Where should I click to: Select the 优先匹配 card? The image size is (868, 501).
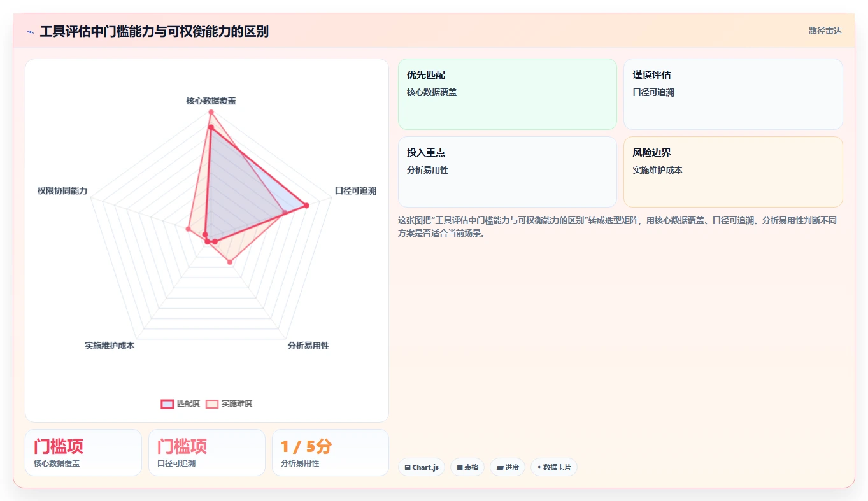click(x=508, y=94)
